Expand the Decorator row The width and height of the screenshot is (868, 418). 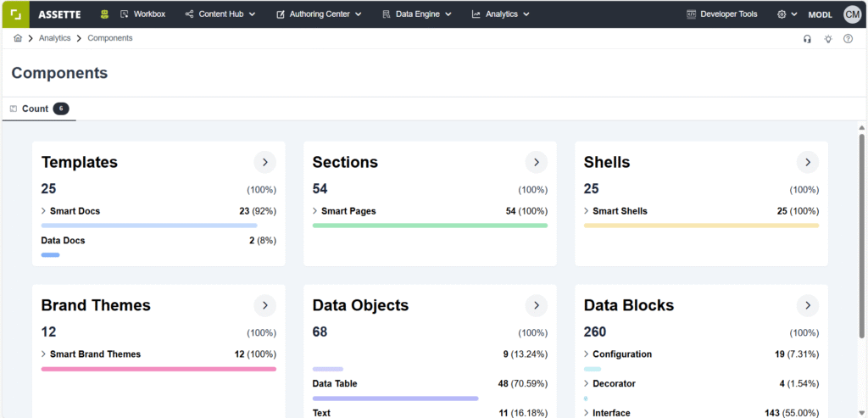click(x=587, y=383)
